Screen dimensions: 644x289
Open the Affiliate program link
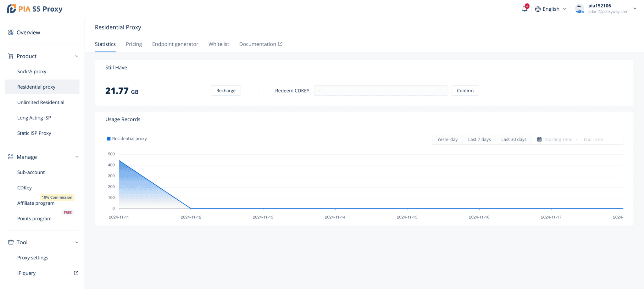tap(36, 203)
